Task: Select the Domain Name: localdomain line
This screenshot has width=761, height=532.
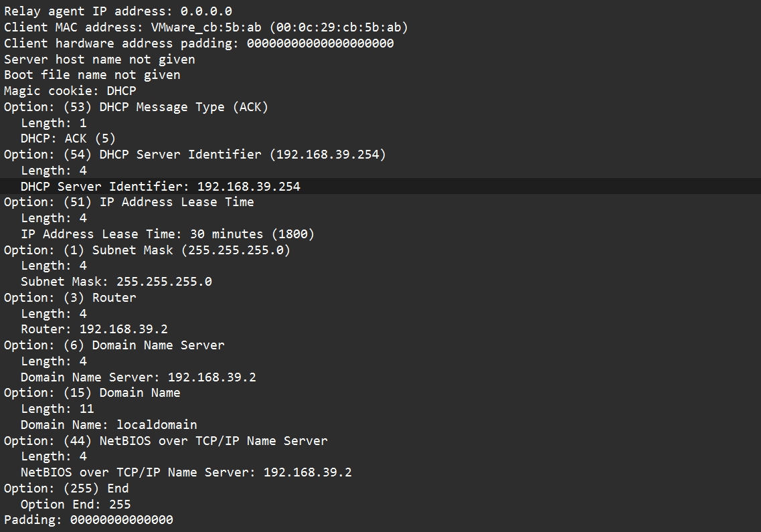Action: tap(108, 425)
